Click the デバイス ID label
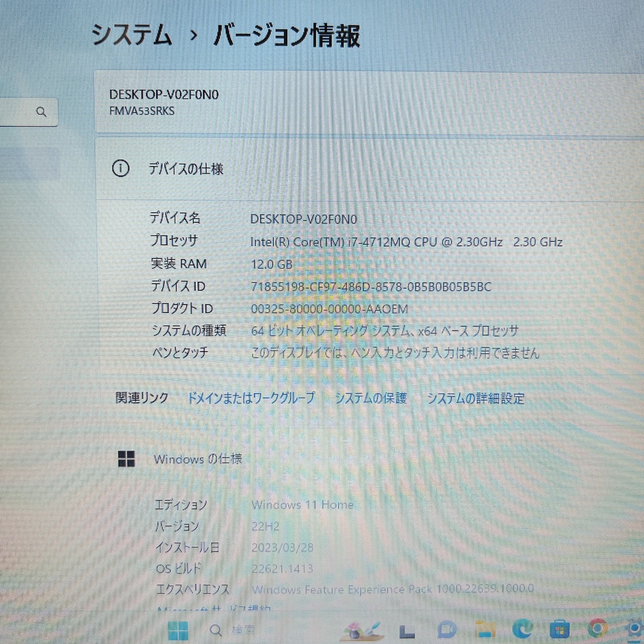 point(178,286)
